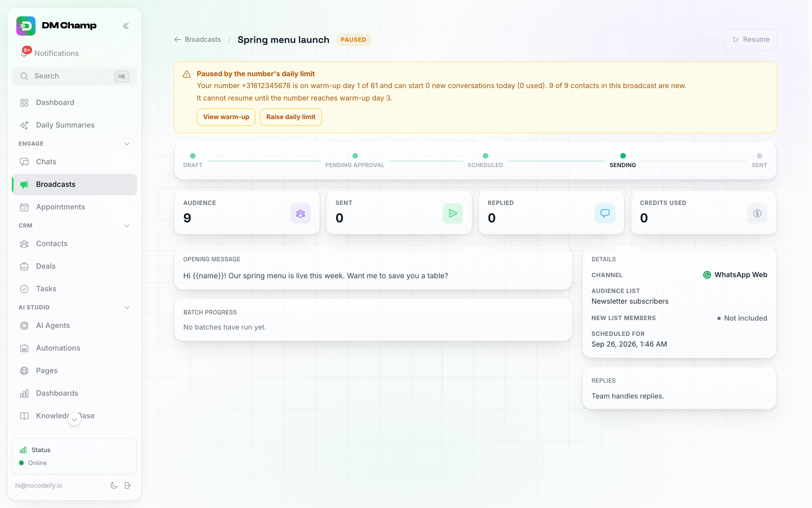
Task: Click the Broadcasts megaphone icon
Action: click(24, 185)
